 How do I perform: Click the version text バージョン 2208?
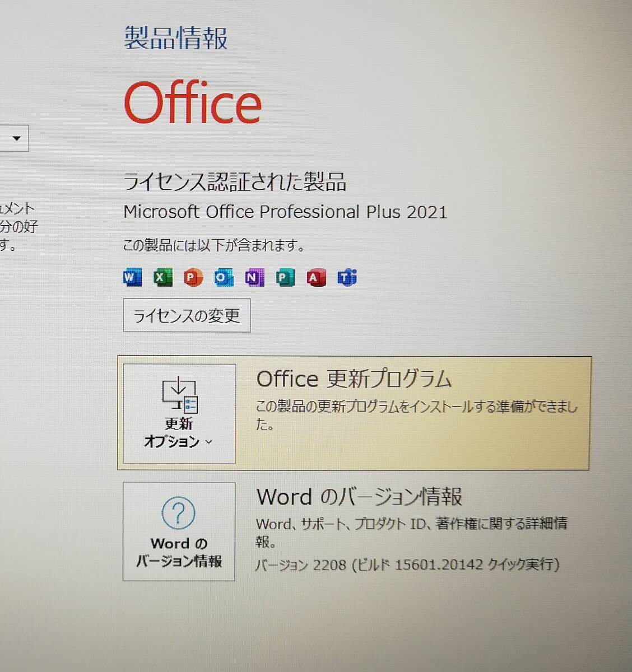[x=407, y=564]
